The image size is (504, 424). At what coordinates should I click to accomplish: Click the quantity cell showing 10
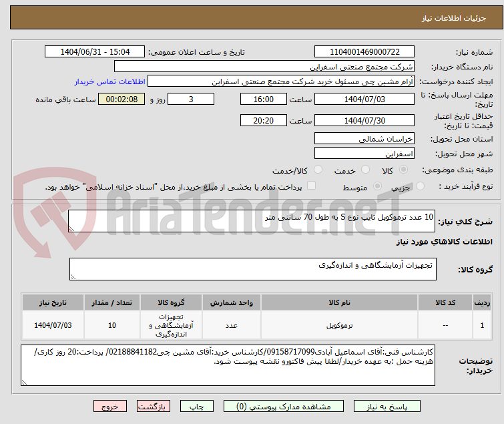(x=112, y=325)
